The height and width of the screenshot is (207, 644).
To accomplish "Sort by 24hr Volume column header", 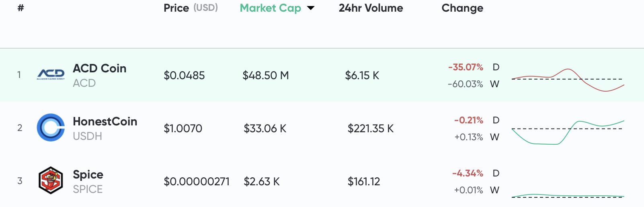I will (371, 8).
